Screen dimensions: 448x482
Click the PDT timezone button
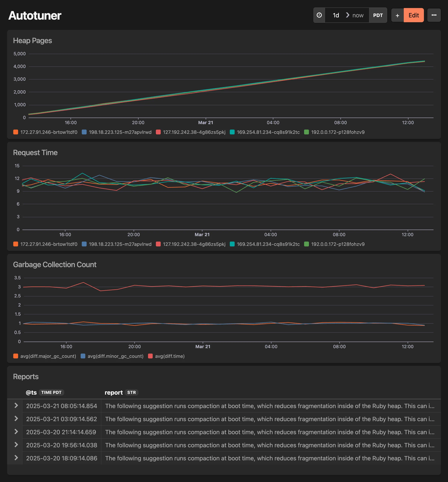(378, 15)
